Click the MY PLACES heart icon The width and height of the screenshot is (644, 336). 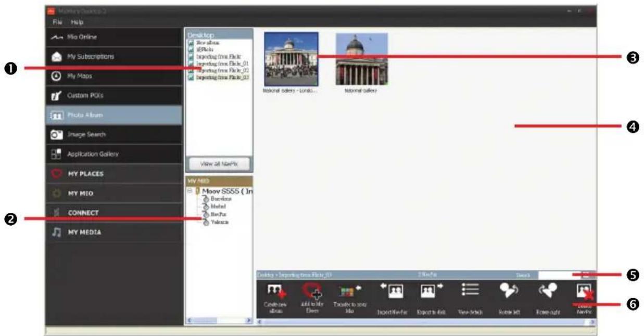pyautogui.click(x=57, y=173)
